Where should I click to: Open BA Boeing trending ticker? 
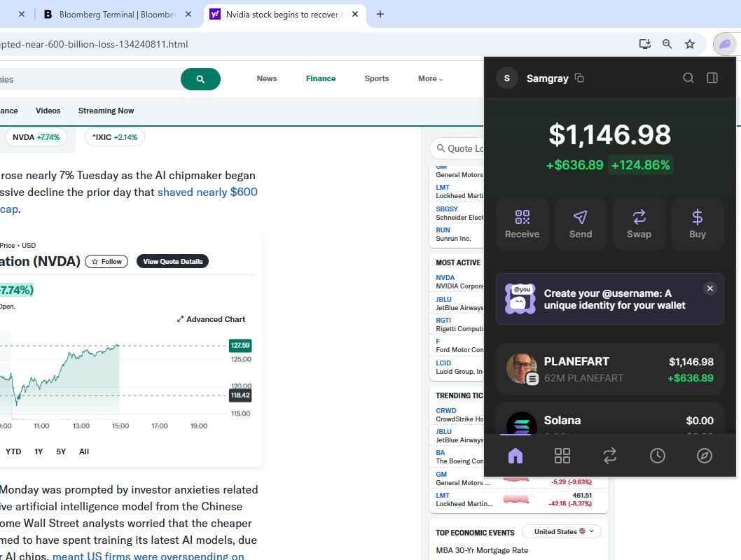pyautogui.click(x=441, y=453)
